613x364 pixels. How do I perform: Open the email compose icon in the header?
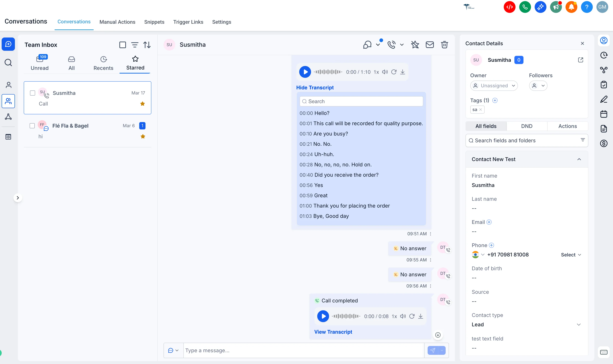(430, 45)
